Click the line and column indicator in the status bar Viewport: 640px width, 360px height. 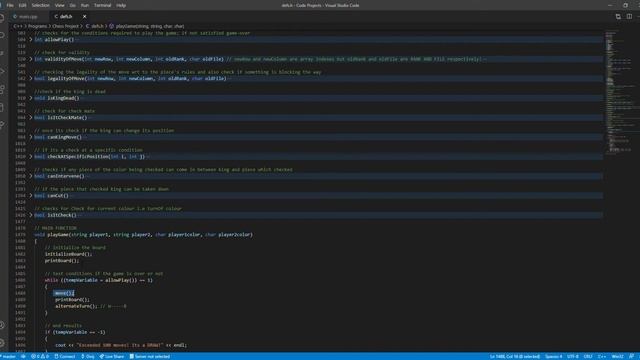[x=515, y=356]
